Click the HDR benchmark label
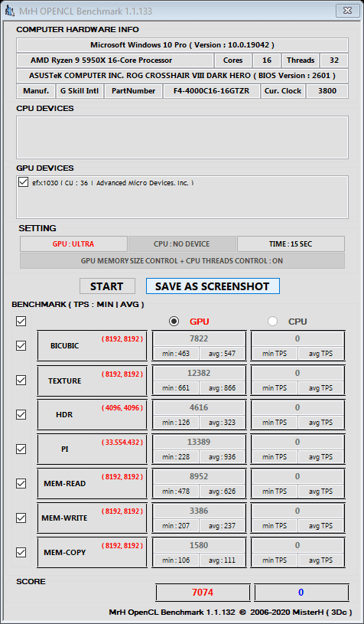 64,415
